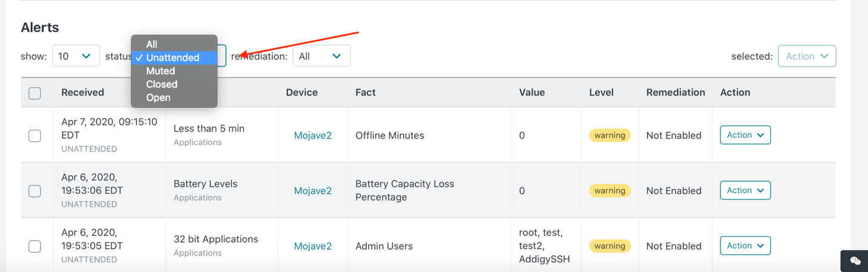Toggle checkbox for Admin Users alert
This screenshot has height=272, width=868.
coord(35,247)
